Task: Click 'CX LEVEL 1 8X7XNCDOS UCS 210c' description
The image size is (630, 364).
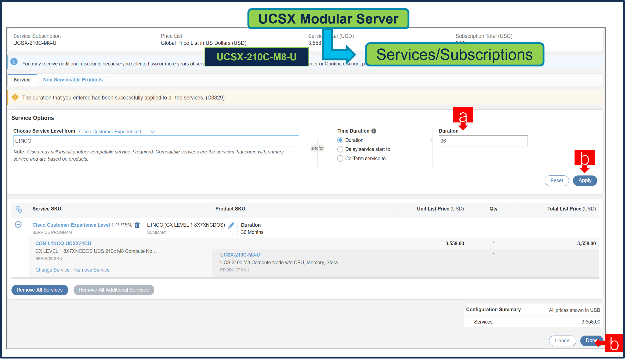Action: 97,254
